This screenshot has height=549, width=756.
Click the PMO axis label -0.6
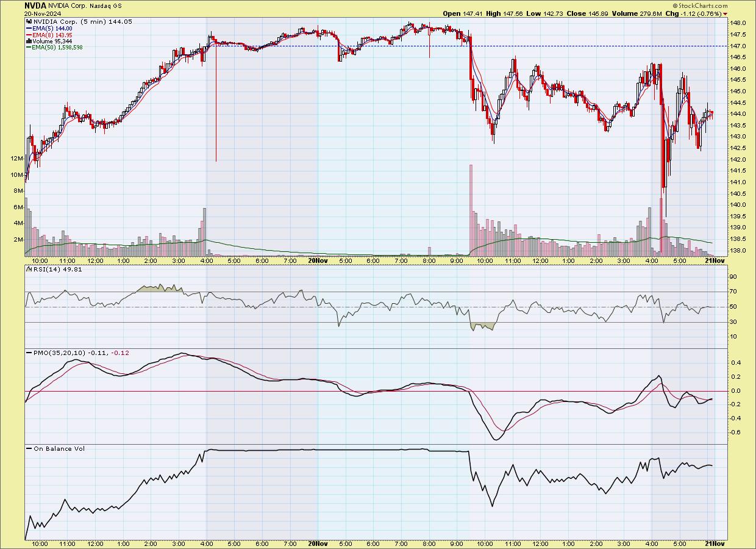tap(735, 432)
